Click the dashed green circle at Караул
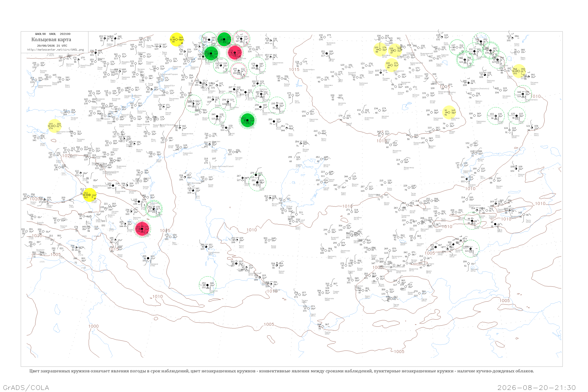Viewport: 588px width, 392px height. tap(516, 116)
